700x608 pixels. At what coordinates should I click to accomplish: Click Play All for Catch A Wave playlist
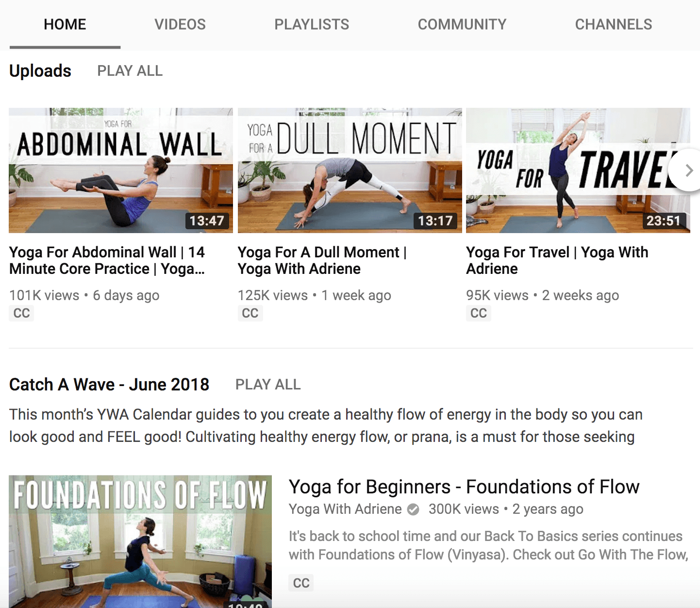coord(268,385)
